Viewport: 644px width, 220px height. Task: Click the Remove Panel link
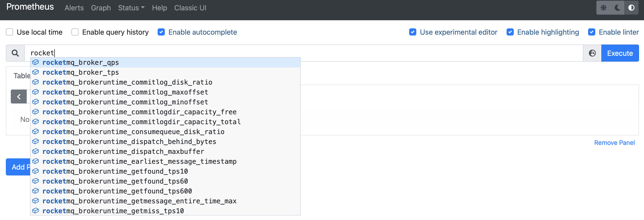[x=615, y=143]
